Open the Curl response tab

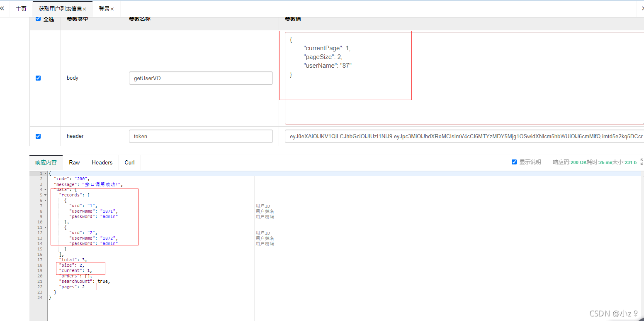(130, 162)
